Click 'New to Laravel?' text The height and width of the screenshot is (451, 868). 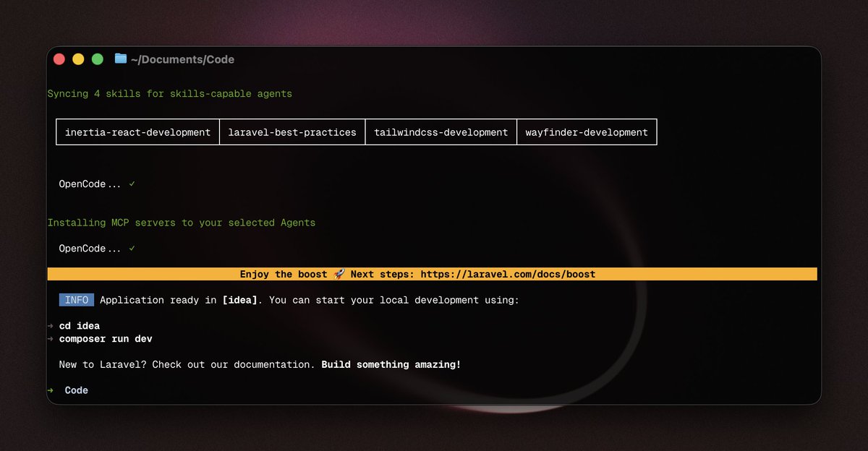point(103,365)
